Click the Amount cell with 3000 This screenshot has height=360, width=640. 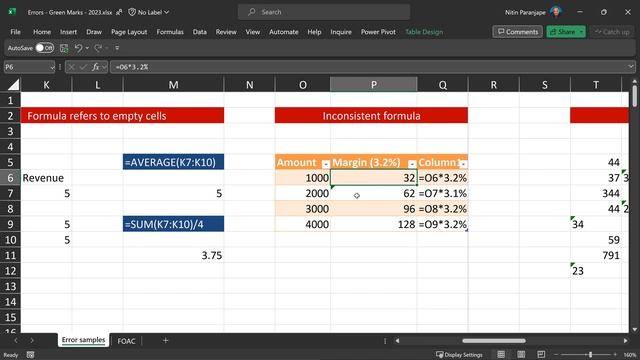point(302,209)
